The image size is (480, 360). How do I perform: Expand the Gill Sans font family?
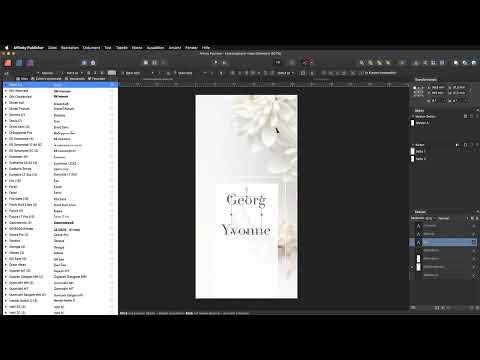pyautogui.click(x=5, y=259)
